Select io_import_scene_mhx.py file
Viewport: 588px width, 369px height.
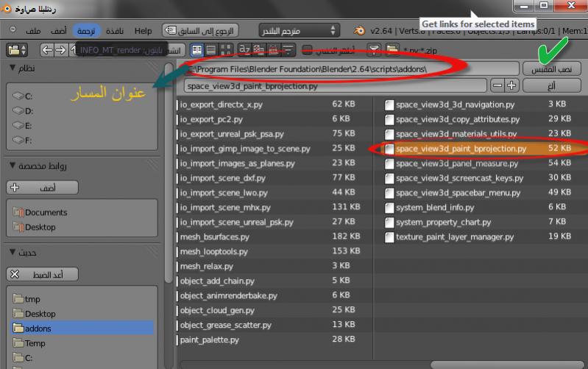[225, 207]
